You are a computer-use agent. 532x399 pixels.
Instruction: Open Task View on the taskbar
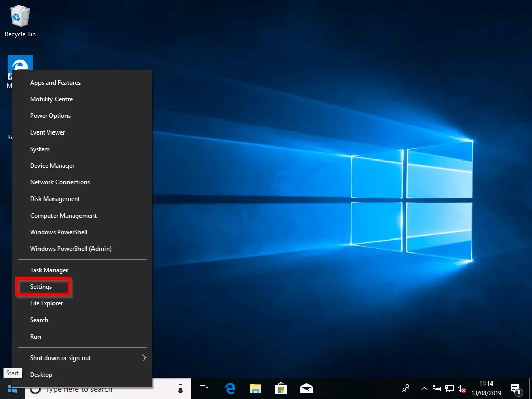203,388
